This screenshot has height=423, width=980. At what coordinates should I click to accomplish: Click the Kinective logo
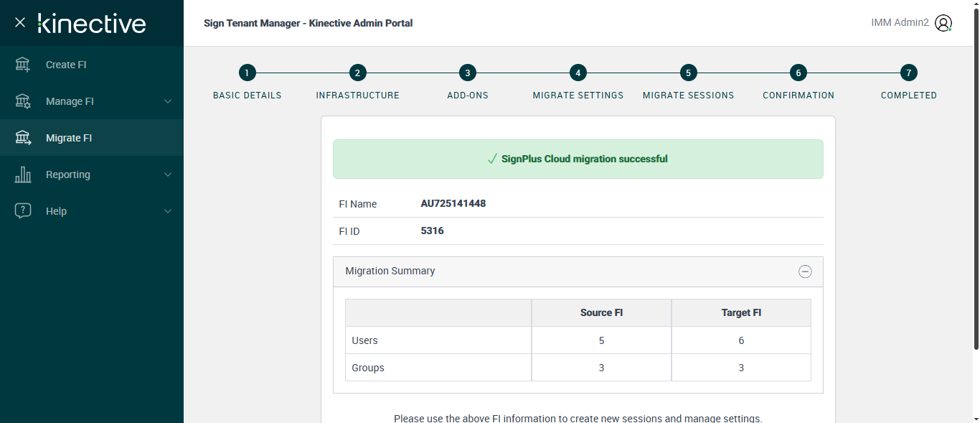[x=92, y=23]
